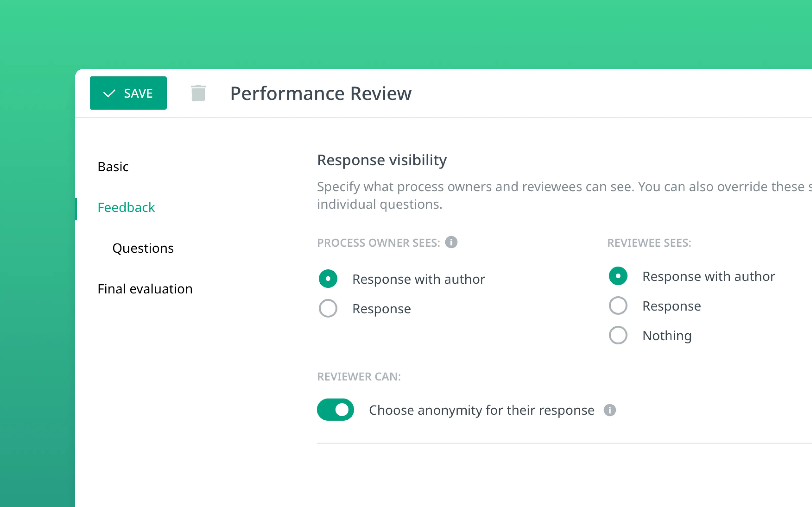Go to Questions subsection

pyautogui.click(x=143, y=248)
